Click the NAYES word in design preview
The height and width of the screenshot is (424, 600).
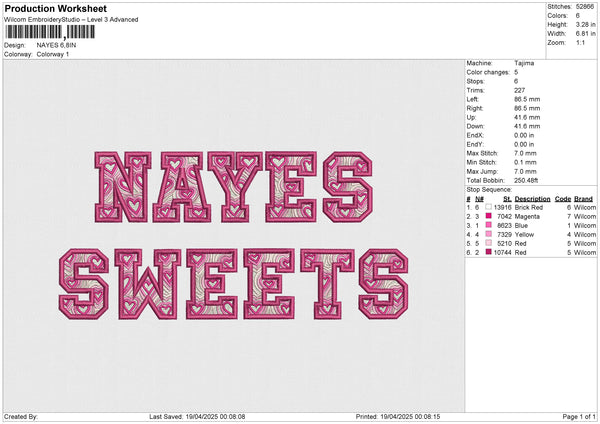pos(230,187)
